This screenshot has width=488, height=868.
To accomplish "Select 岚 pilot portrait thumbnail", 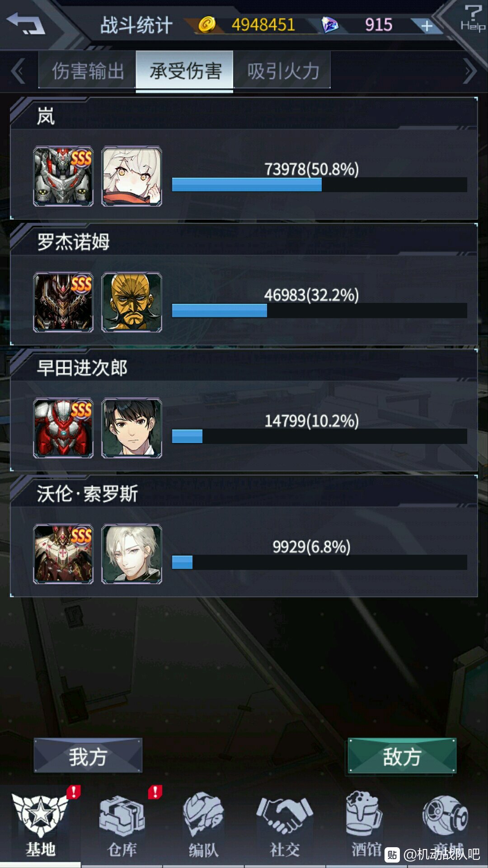I will (131, 176).
